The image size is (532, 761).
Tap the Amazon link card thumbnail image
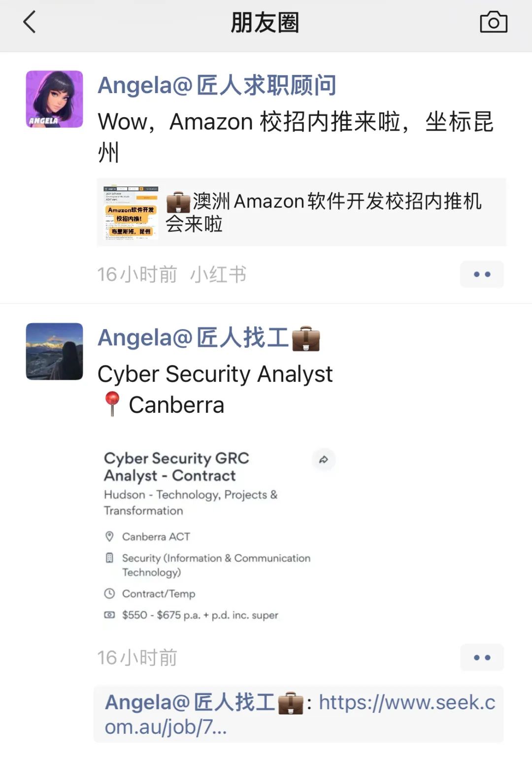[x=131, y=212]
